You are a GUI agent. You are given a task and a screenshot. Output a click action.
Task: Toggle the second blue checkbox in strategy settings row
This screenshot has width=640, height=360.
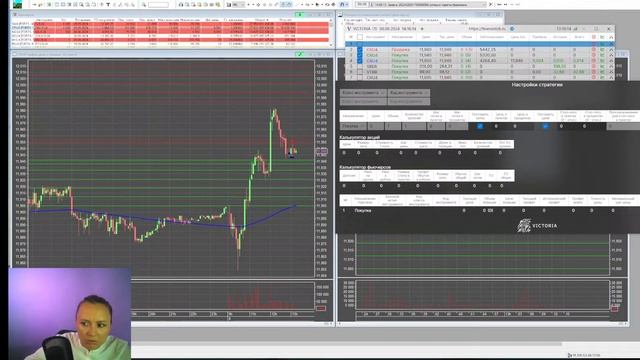(x=545, y=126)
